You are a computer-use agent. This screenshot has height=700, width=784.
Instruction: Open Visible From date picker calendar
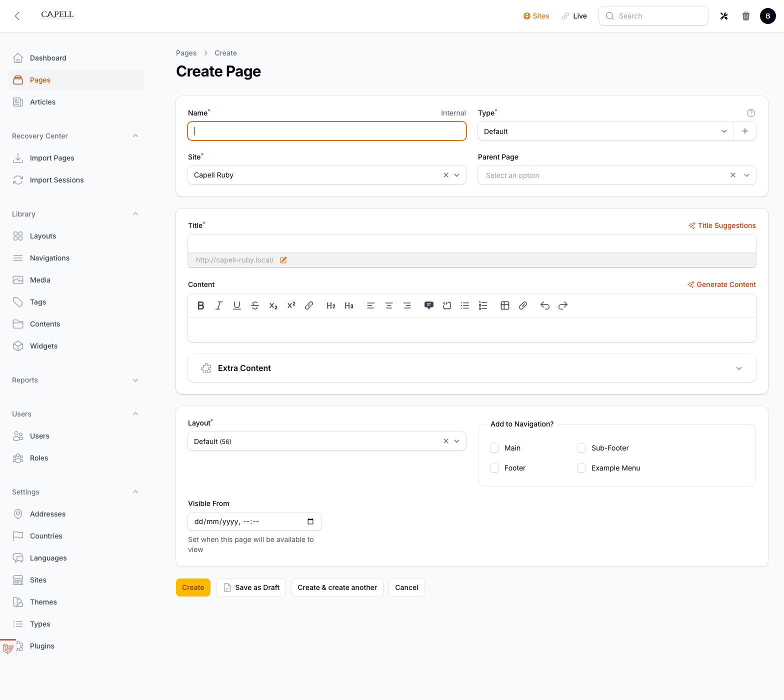[x=310, y=521]
